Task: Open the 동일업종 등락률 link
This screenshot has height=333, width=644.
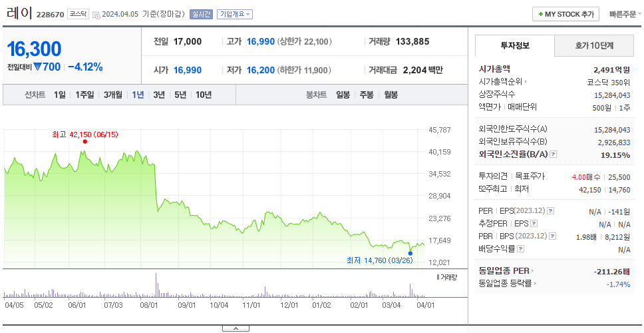Action: (x=507, y=283)
